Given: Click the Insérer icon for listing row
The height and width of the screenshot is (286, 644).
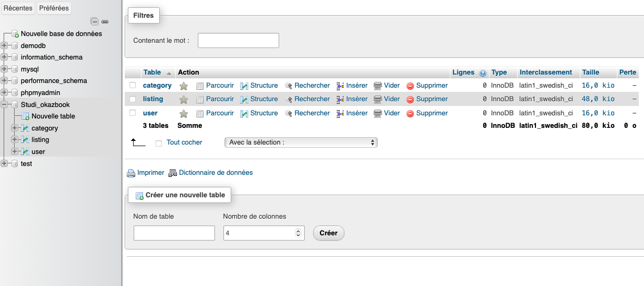Looking at the screenshot, I should point(340,99).
